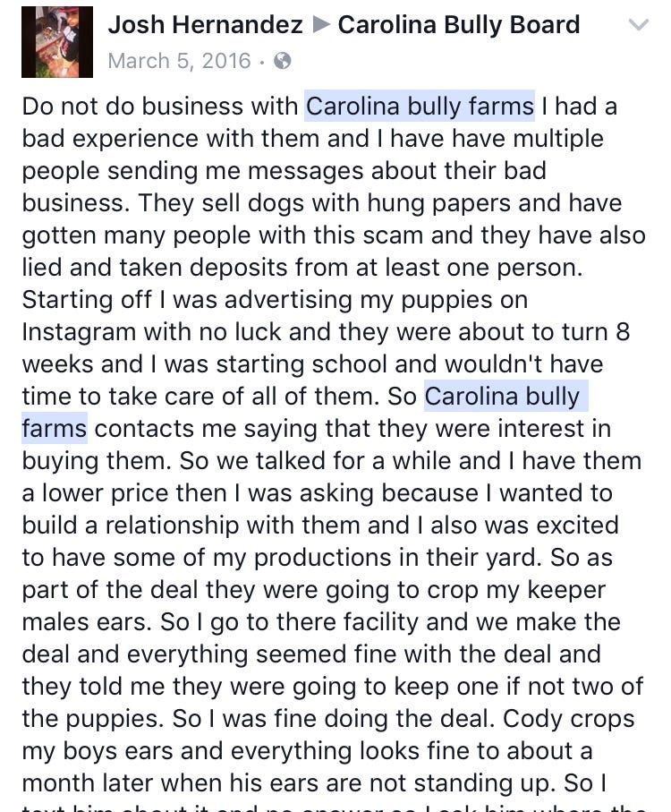Click highlighted 'farms' tag before 'contacts me'
The width and height of the screenshot is (671, 812).
click(x=55, y=428)
